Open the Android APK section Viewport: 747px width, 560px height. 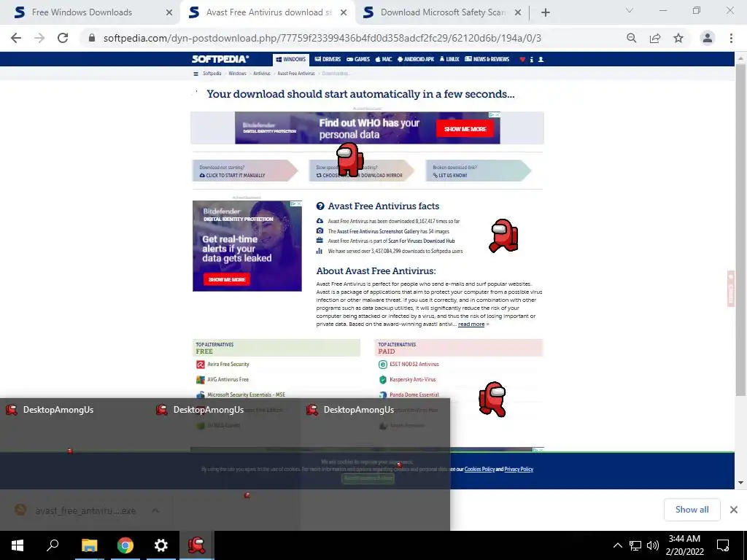pos(416,59)
